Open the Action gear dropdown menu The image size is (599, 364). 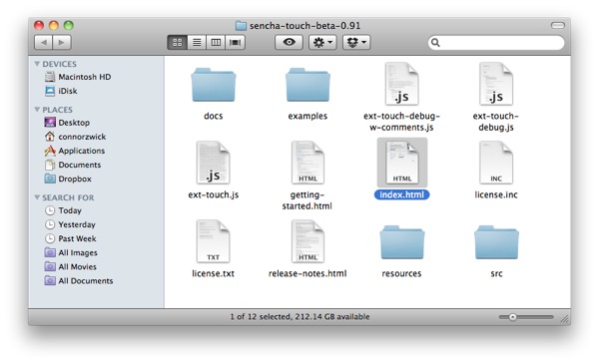pyautogui.click(x=322, y=42)
